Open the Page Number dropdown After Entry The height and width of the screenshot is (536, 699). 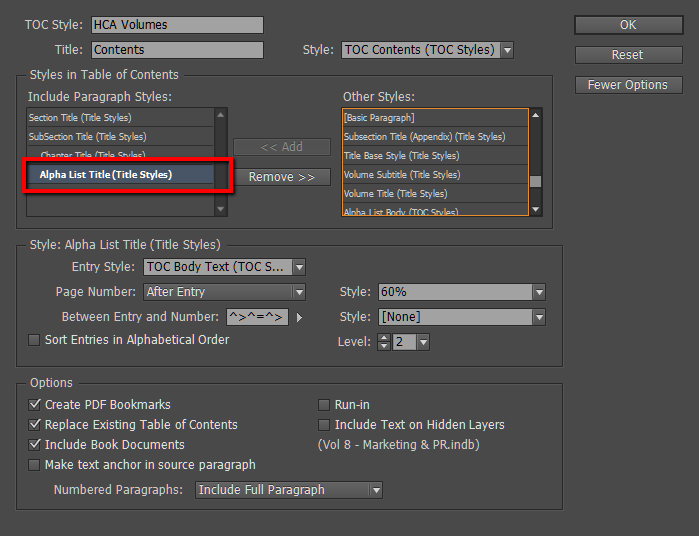(224, 292)
